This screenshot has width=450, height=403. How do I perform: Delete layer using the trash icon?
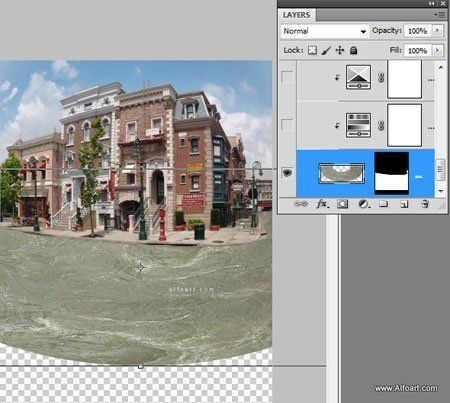click(425, 204)
